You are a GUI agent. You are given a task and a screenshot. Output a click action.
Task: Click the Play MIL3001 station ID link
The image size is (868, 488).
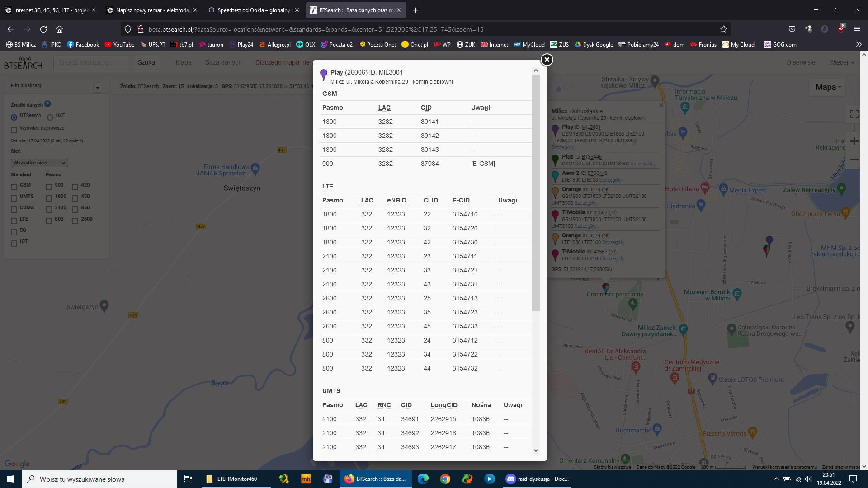[x=391, y=72]
